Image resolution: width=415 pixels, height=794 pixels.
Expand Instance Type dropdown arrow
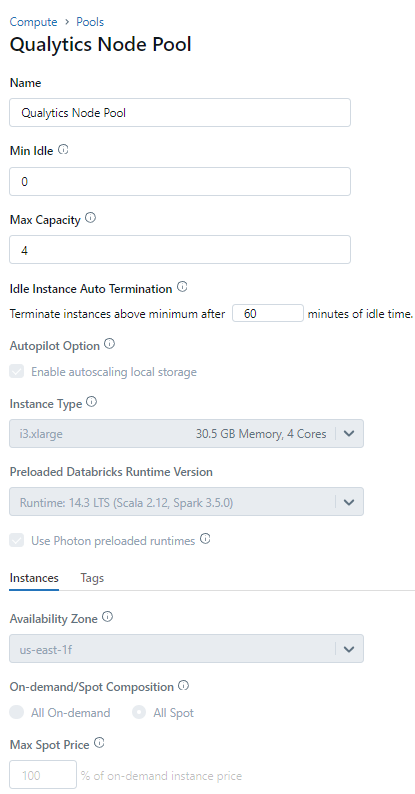click(x=349, y=433)
